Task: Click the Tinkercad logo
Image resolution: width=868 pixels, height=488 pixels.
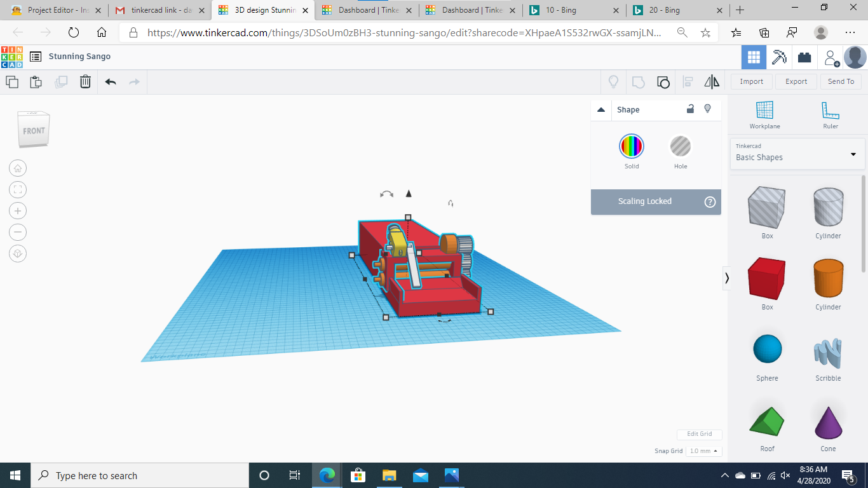Action: 12,57
